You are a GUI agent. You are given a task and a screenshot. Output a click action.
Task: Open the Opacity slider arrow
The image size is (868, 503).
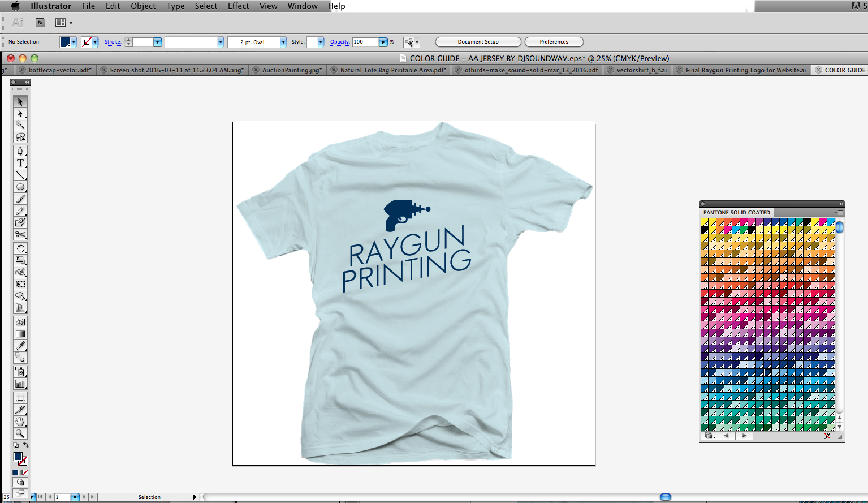[383, 42]
